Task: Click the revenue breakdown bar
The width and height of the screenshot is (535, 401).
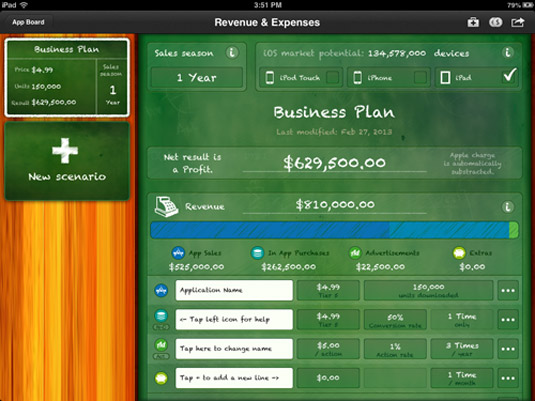Action: pyautogui.click(x=335, y=230)
